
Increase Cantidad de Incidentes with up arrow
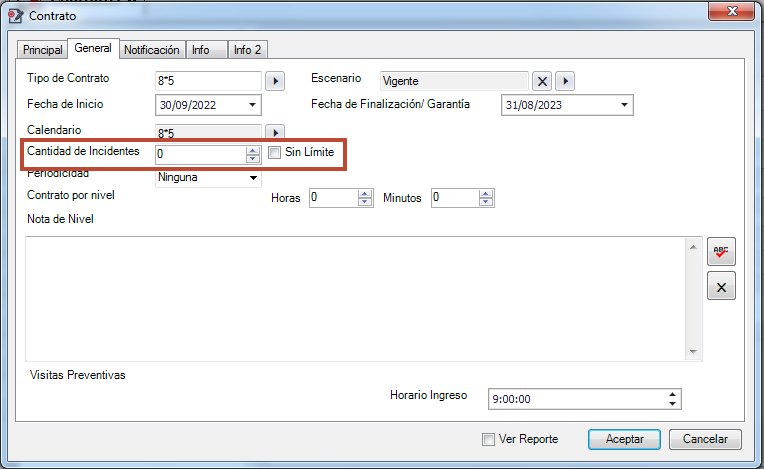252,150
